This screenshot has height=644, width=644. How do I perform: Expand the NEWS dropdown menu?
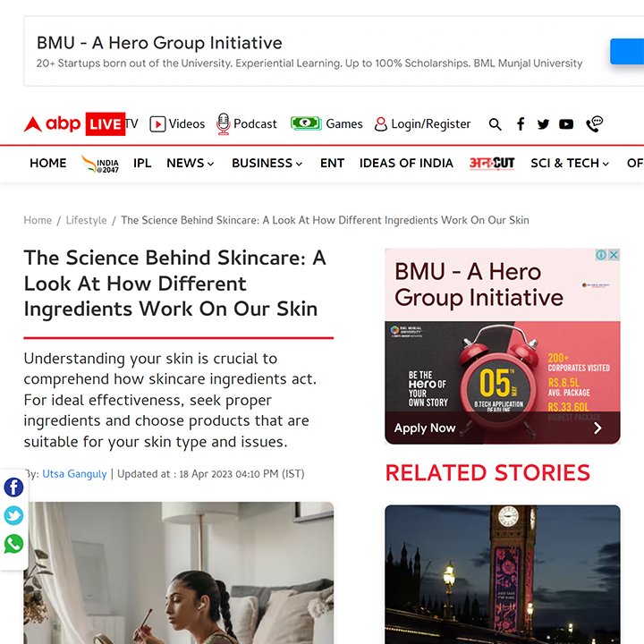pyautogui.click(x=191, y=163)
